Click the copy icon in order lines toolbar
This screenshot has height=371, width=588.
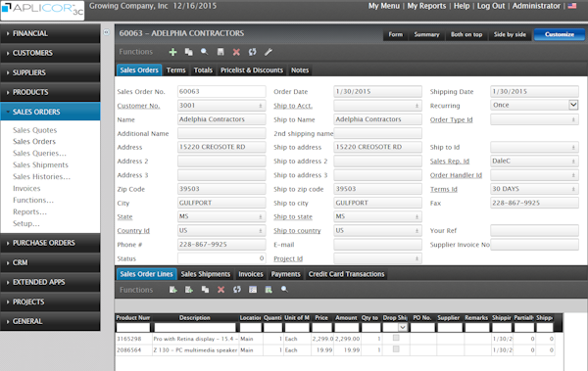pos(205,290)
